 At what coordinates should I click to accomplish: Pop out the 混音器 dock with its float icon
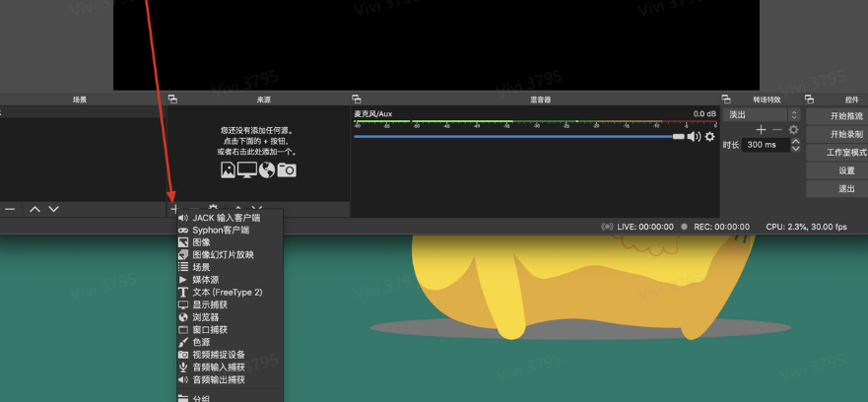357,100
